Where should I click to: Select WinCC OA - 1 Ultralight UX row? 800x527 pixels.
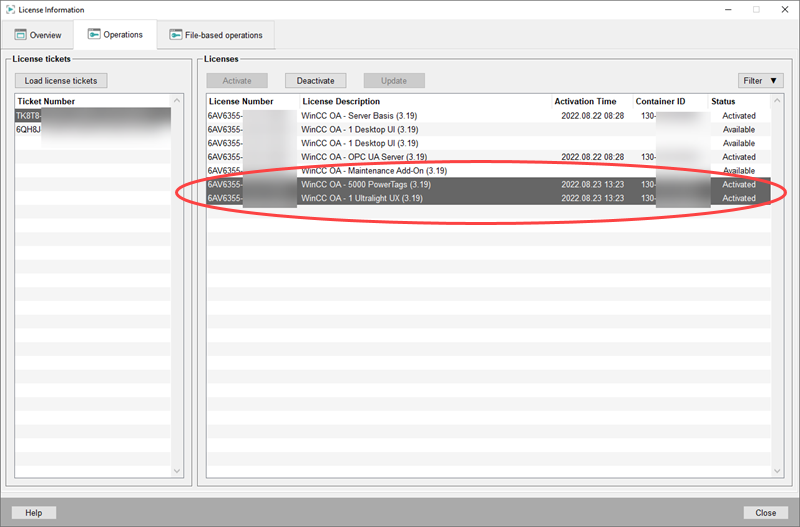point(488,198)
